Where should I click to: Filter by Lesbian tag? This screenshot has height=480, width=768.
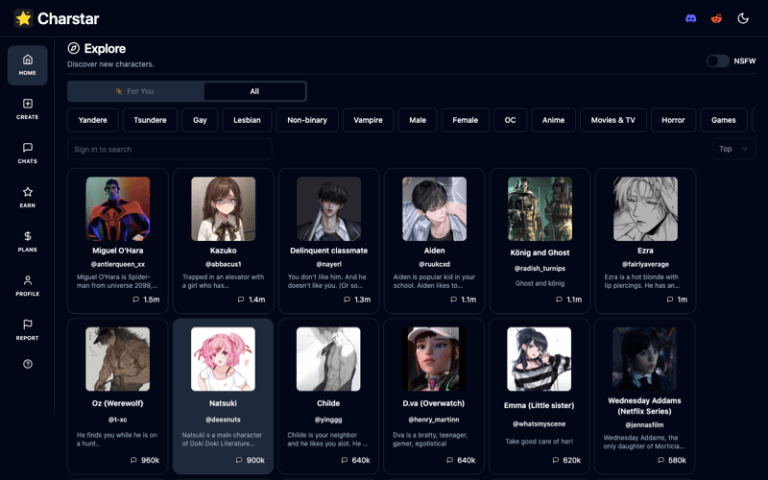tap(247, 120)
